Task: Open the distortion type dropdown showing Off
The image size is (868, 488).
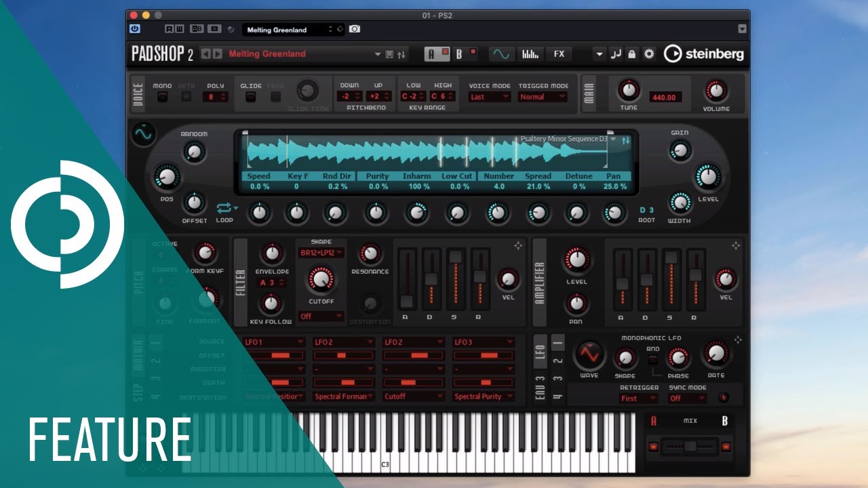Action: click(321, 317)
